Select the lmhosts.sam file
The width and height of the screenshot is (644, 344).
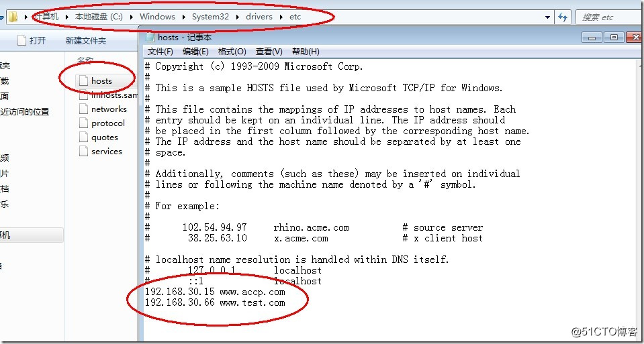108,95
